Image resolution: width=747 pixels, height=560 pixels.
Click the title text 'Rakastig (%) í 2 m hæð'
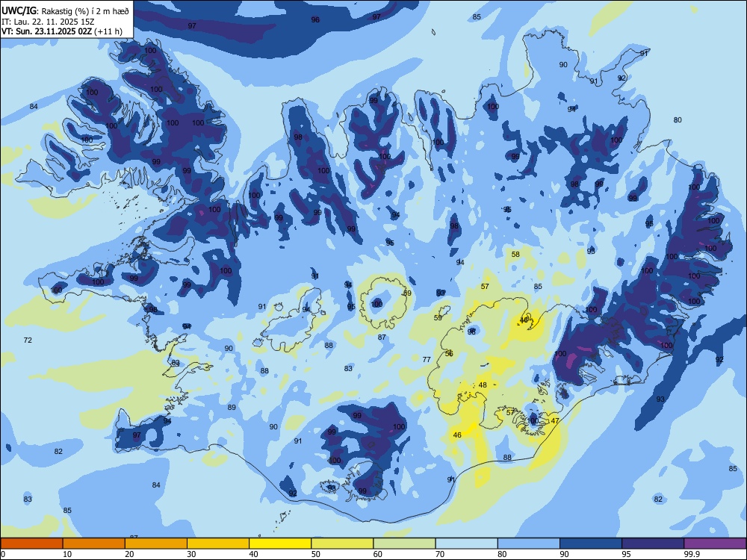coord(85,11)
